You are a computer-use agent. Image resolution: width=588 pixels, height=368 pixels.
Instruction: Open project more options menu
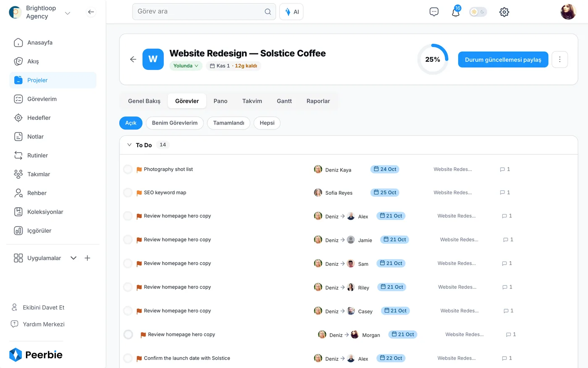tap(559, 59)
